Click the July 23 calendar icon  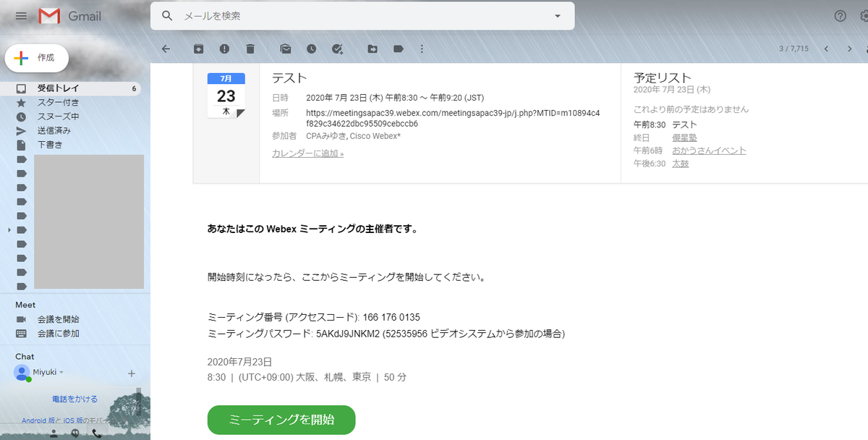226,95
